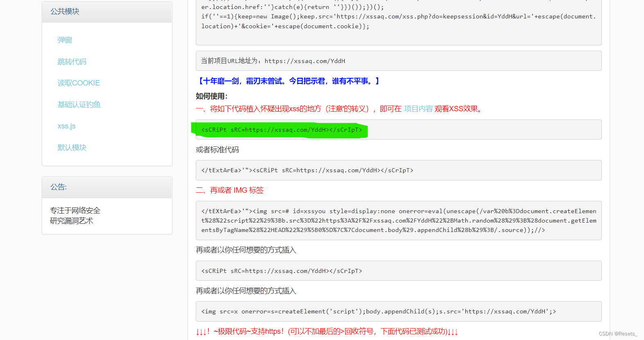Open the 默认模块 module link
This screenshot has width=644, height=340.
tap(72, 148)
